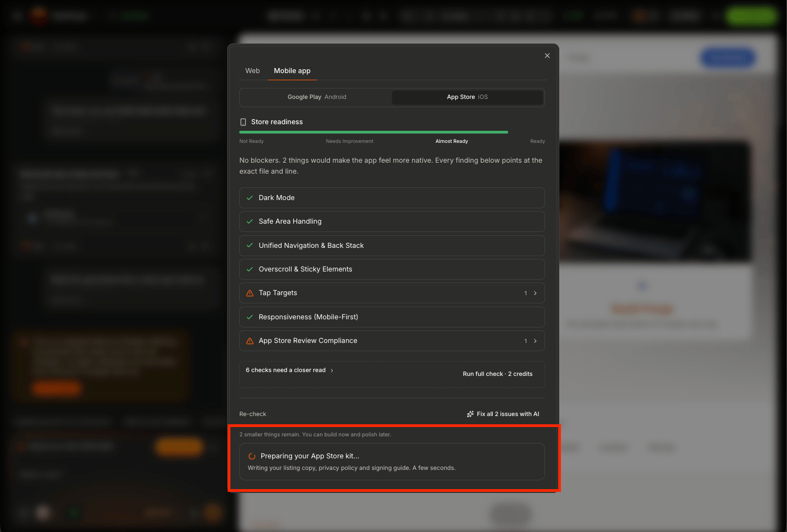Expand the Tap Targets finding chevron
This screenshot has width=787, height=532.
(535, 293)
